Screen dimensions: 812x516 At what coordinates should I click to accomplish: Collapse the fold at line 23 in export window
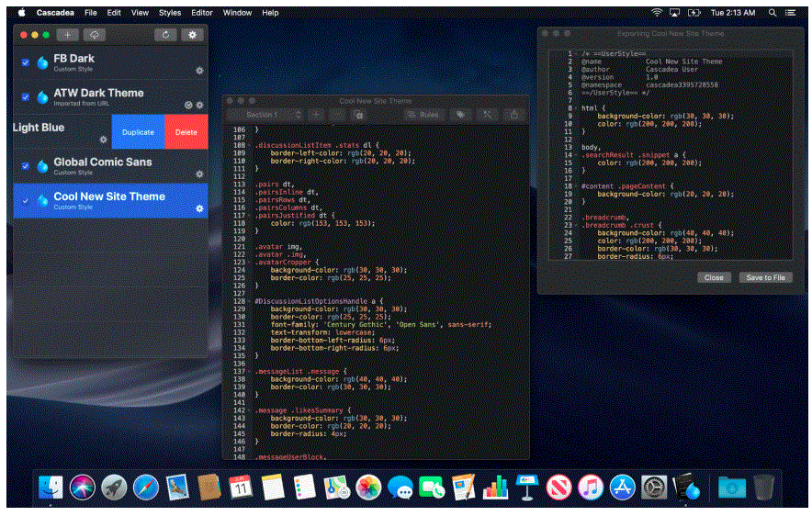[x=576, y=225]
